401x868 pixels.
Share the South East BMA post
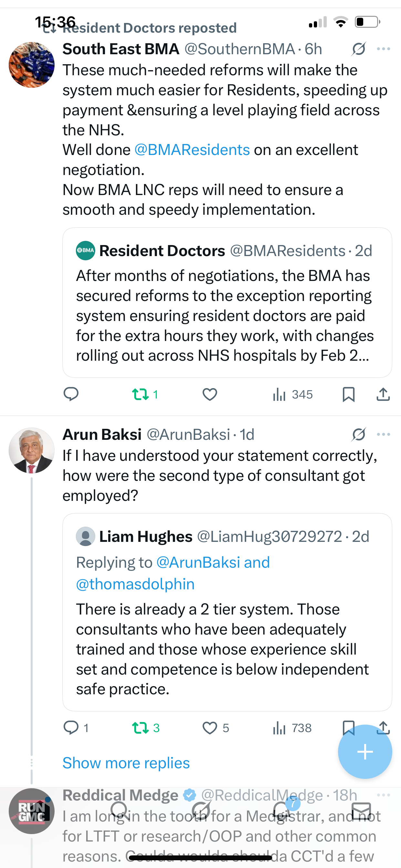(383, 394)
